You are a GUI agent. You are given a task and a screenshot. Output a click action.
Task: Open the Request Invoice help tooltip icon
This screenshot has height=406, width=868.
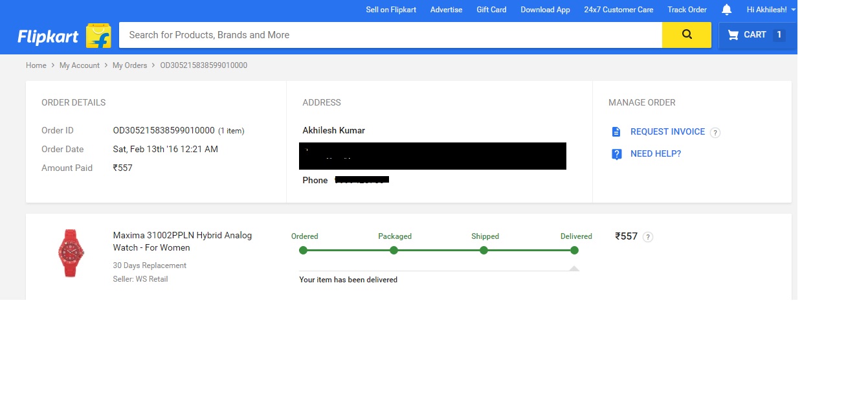pyautogui.click(x=715, y=133)
